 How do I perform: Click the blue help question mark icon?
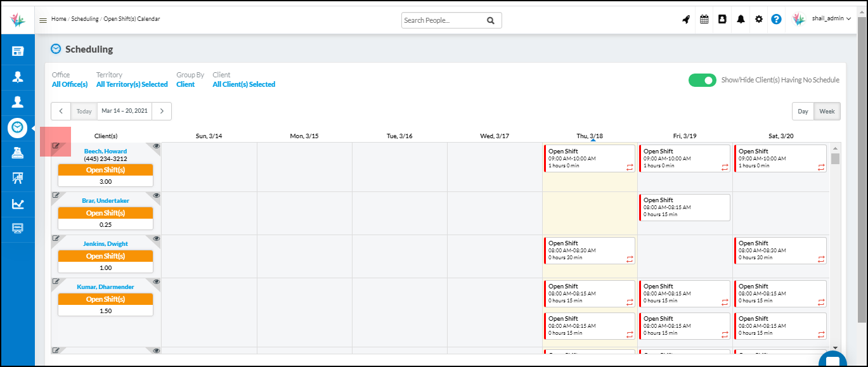[776, 20]
